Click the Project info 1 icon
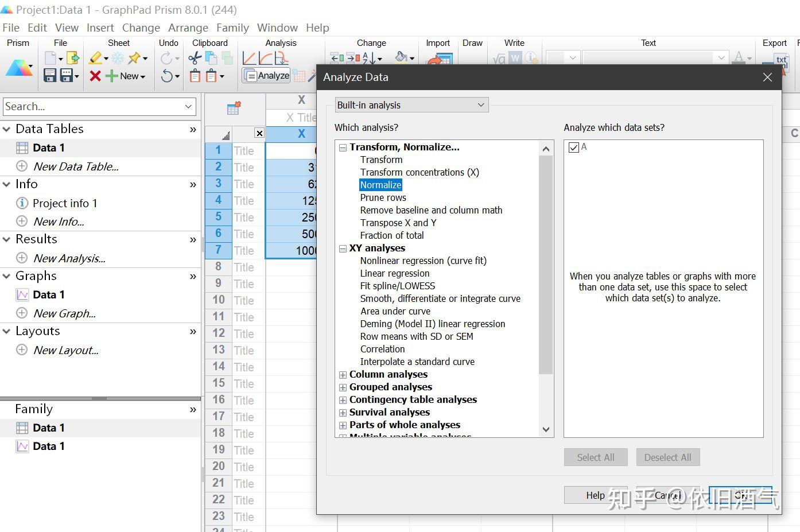800x532 pixels. 22,203
